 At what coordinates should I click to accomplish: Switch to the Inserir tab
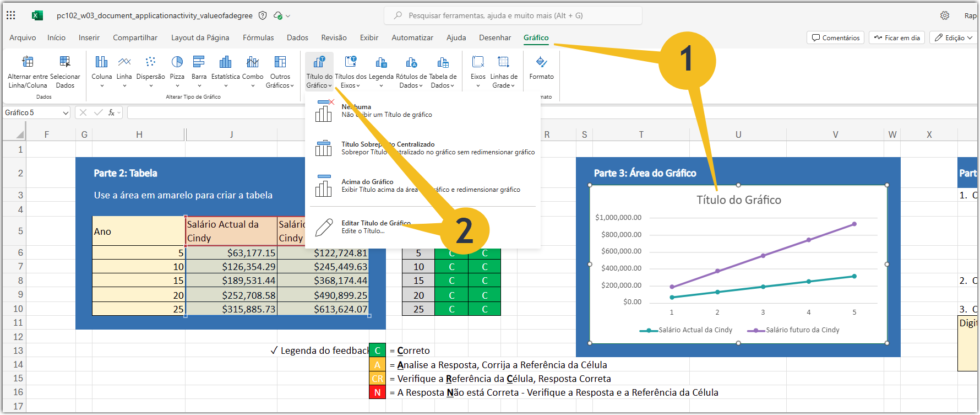(89, 37)
